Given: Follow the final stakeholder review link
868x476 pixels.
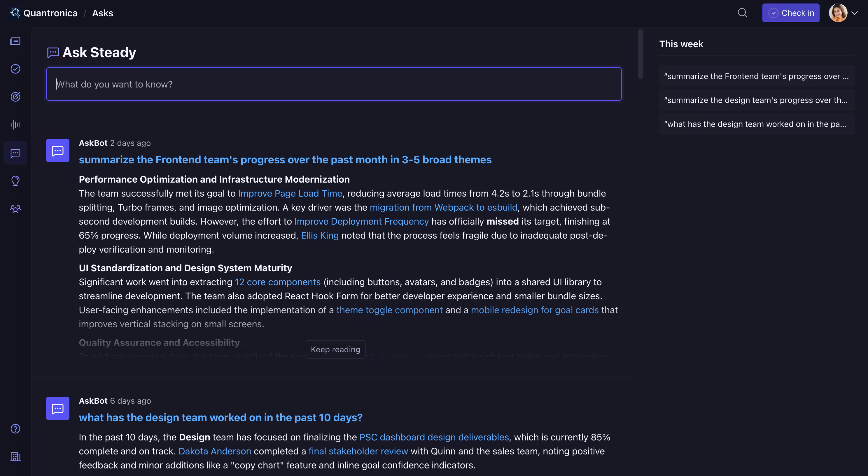Looking at the screenshot, I should [x=358, y=451].
